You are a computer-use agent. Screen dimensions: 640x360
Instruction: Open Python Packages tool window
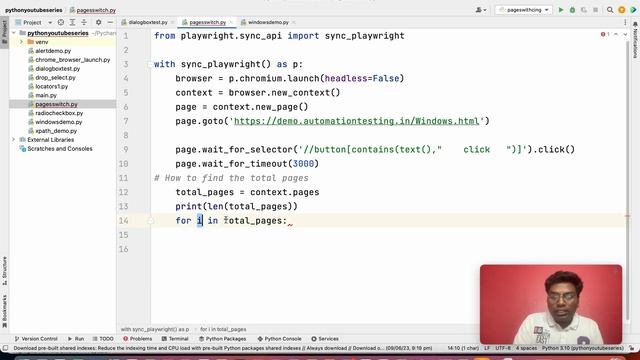point(222,339)
